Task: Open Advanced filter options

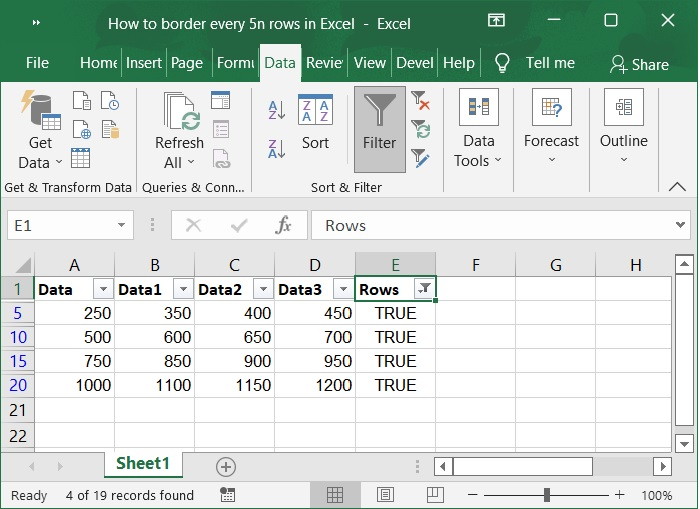Action: point(420,159)
